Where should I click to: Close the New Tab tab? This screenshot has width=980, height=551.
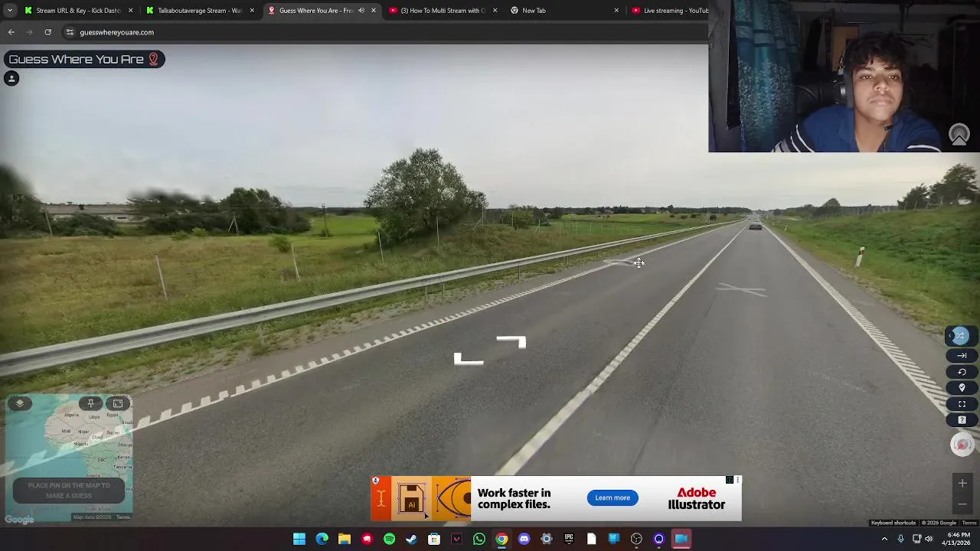coord(616,11)
